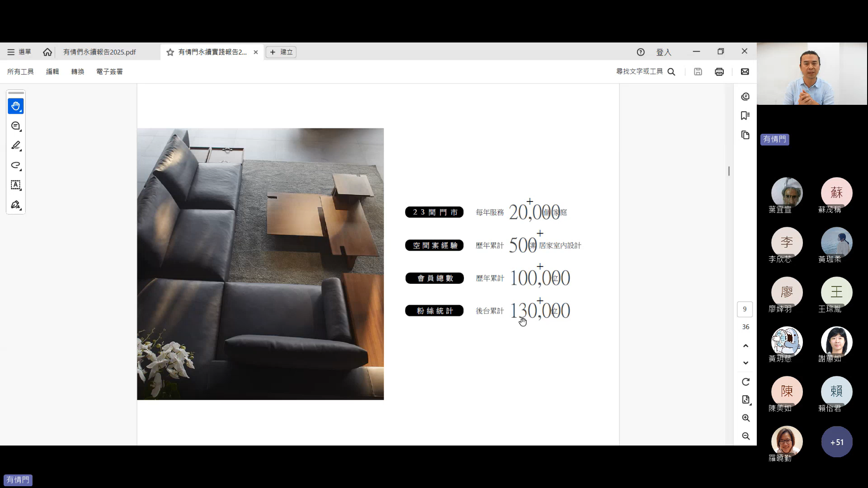Screen dimensions: 868x488
Task: Zoom in using the magnifier plus icon
Action: click(745, 418)
